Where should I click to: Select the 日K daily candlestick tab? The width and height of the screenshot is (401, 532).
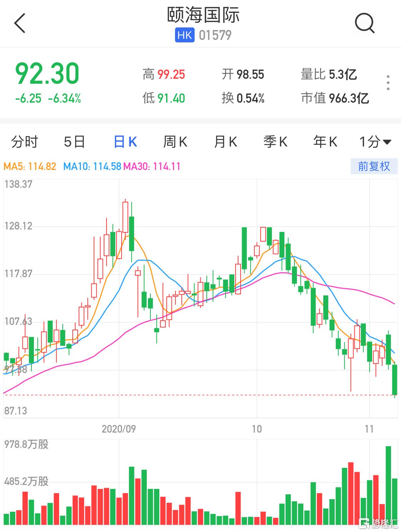[125, 142]
